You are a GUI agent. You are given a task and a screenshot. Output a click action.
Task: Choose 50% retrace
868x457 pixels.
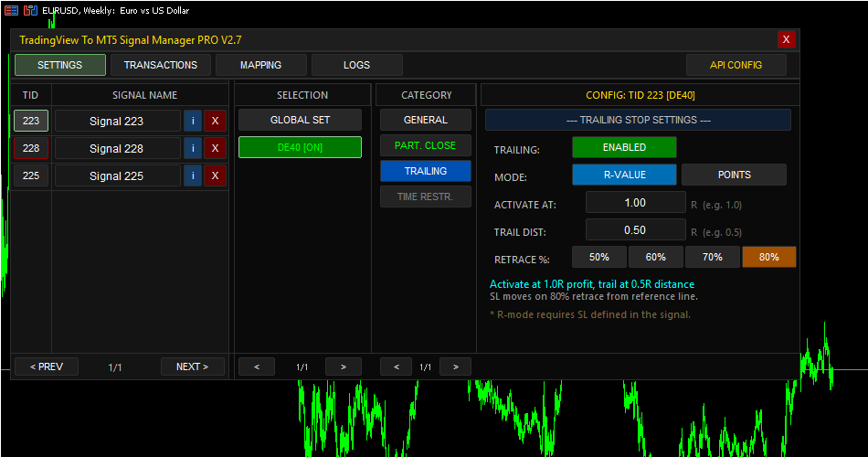[x=599, y=257]
